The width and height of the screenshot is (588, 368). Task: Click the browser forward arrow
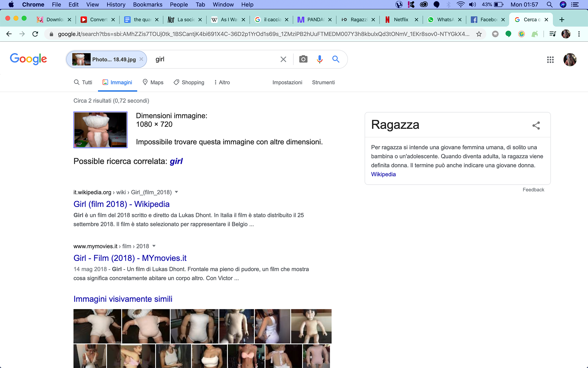coord(22,34)
